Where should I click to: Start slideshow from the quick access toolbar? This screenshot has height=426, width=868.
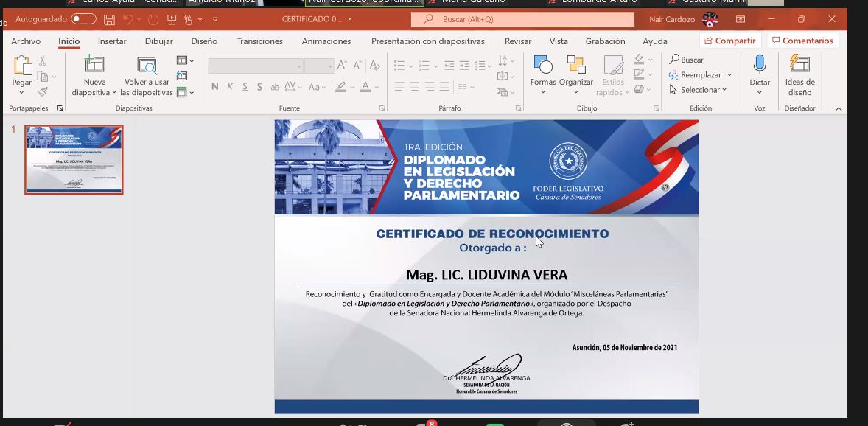(x=172, y=19)
